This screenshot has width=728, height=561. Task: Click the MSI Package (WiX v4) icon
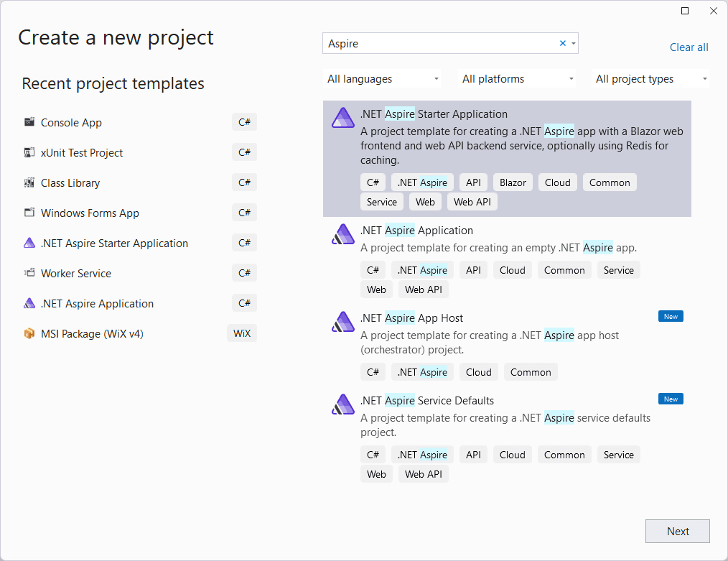coord(29,333)
